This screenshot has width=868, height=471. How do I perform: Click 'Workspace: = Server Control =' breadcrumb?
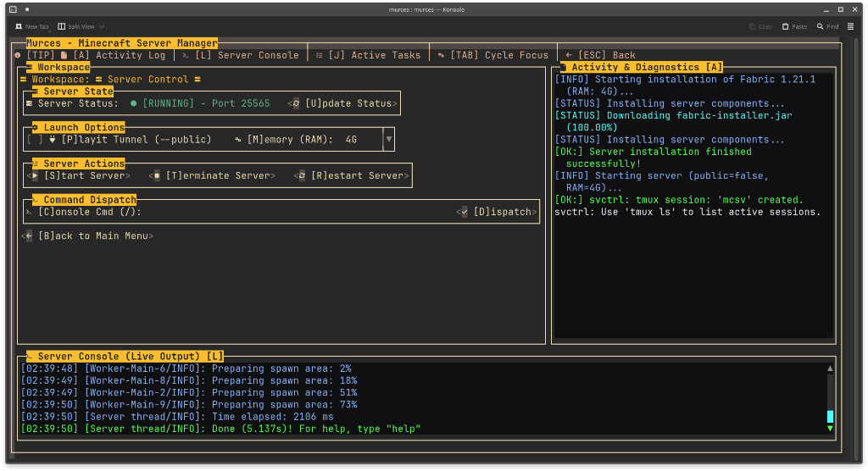(x=110, y=79)
